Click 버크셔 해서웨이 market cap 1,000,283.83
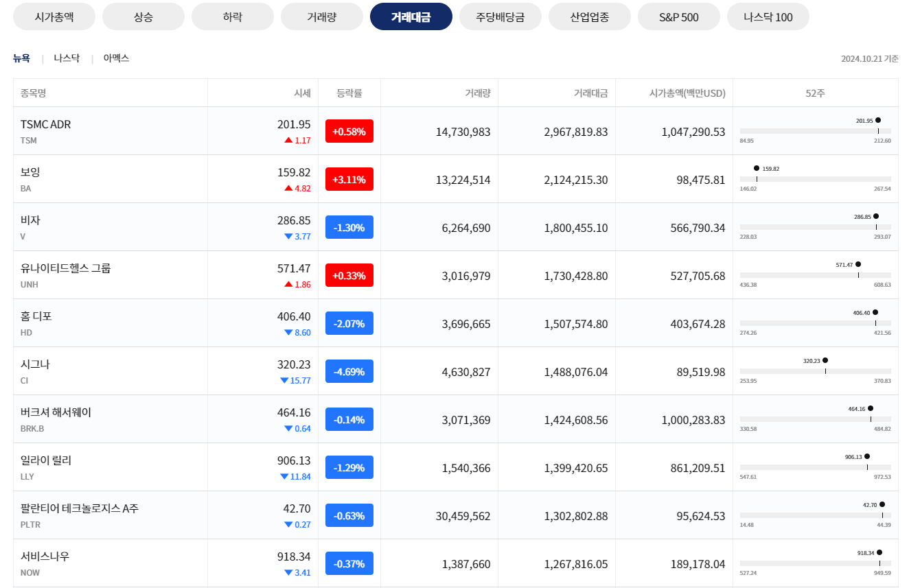 pos(693,420)
